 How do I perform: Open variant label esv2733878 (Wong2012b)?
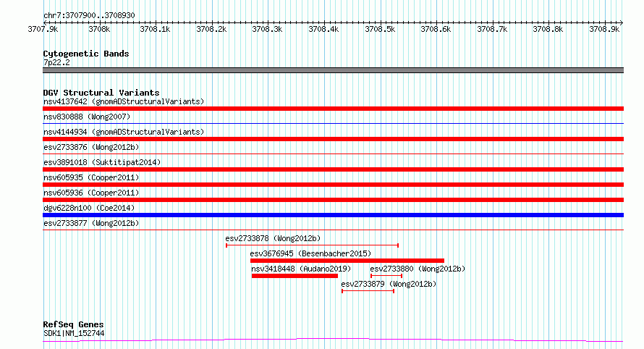click(x=273, y=238)
